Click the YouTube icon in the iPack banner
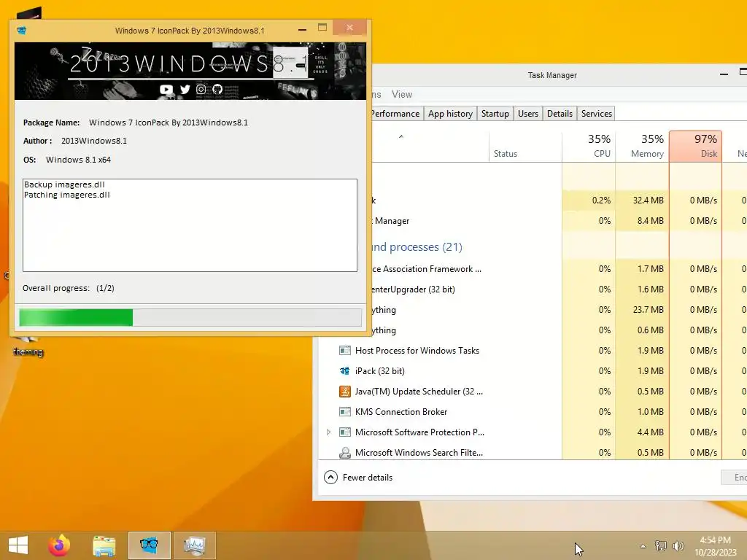Image resolution: width=747 pixels, height=560 pixels. [x=166, y=89]
